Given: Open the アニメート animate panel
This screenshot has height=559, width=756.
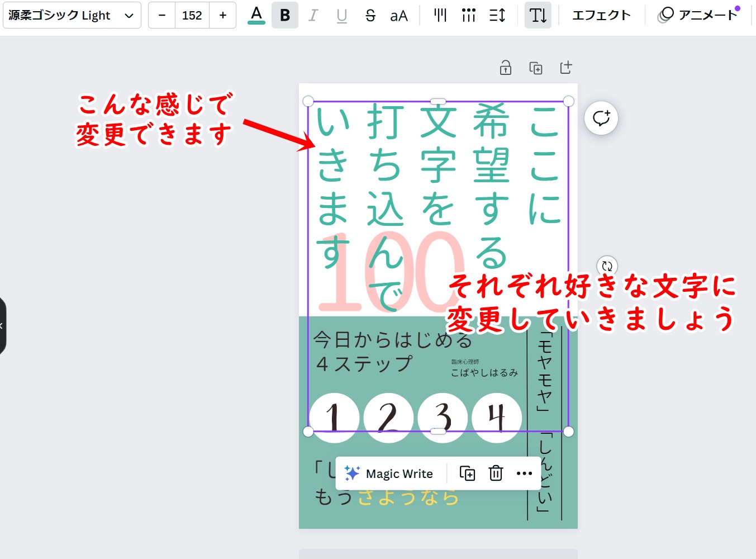Looking at the screenshot, I should pos(698,15).
